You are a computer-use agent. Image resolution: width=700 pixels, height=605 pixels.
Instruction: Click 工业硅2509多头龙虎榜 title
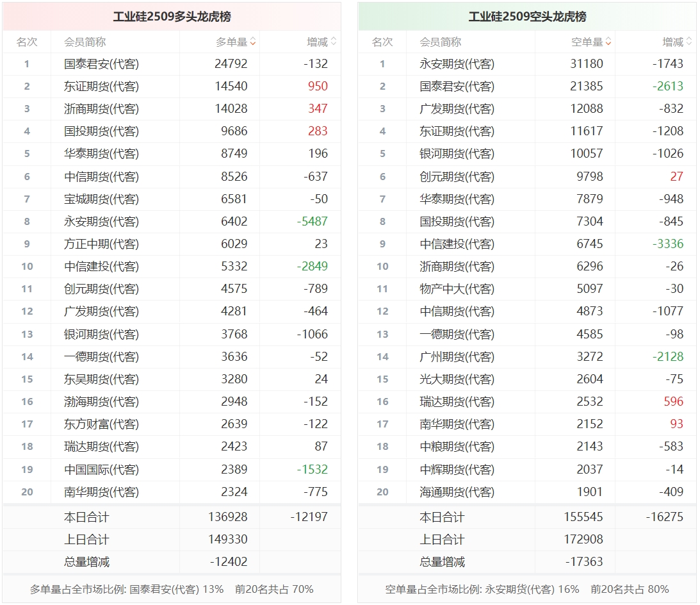[x=172, y=17]
